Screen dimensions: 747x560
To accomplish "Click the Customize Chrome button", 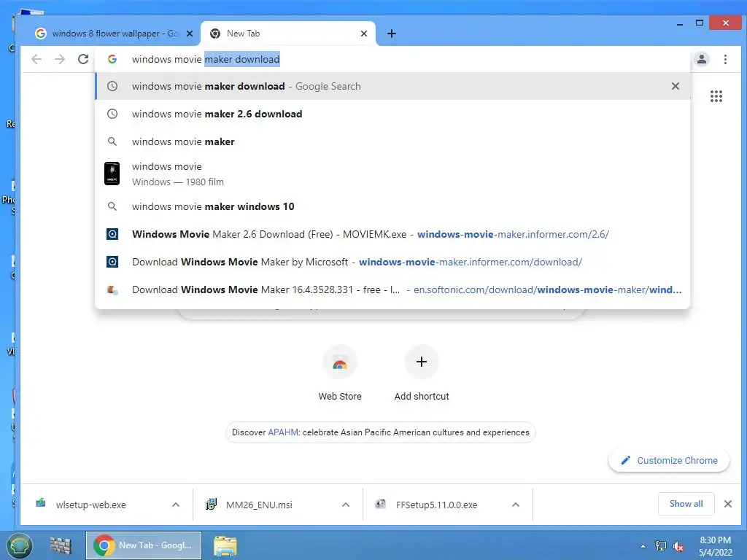I will (x=669, y=461).
